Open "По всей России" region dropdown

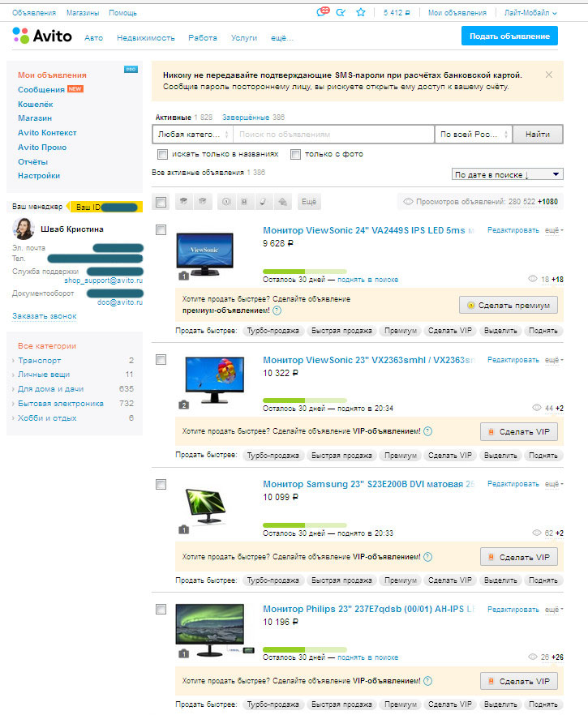pos(474,135)
